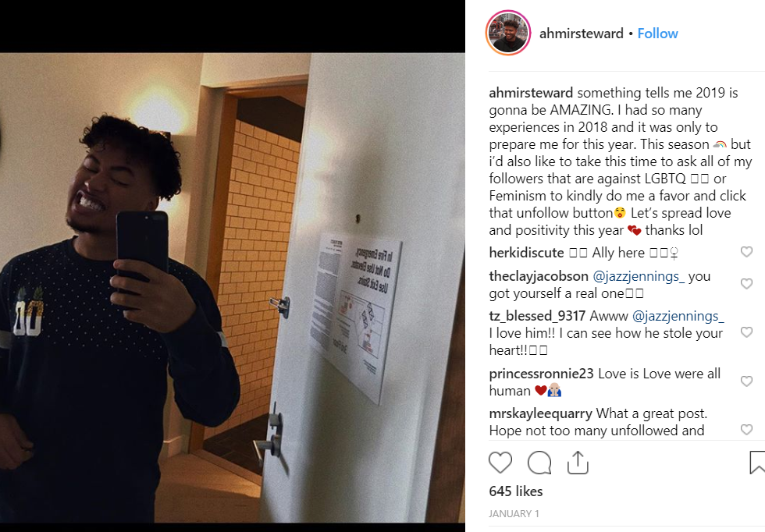Viewport: 765px width, 532px height.
Task: Open the ahmirsteward username in the header
Action: (581, 34)
